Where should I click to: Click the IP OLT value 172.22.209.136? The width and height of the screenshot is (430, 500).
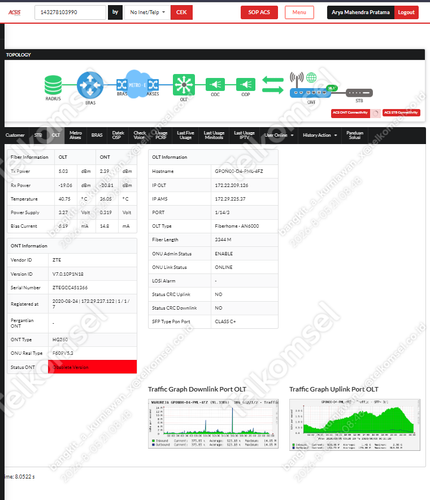[232, 185]
